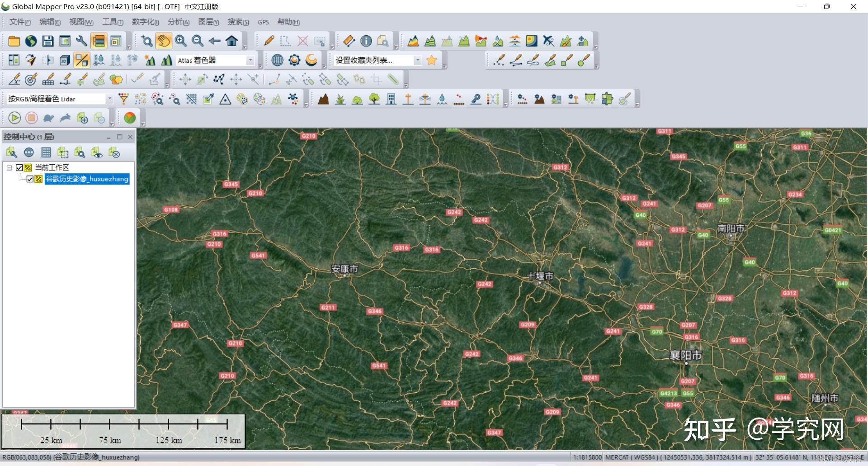Open the 分析 menu

click(178, 22)
